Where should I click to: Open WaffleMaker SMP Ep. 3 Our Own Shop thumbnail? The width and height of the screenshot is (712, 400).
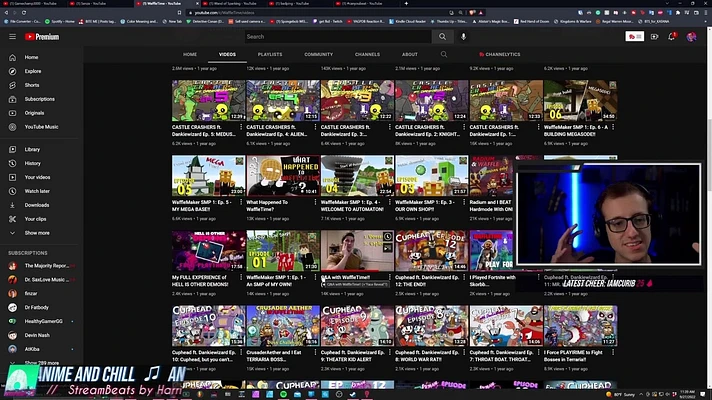[x=431, y=176]
